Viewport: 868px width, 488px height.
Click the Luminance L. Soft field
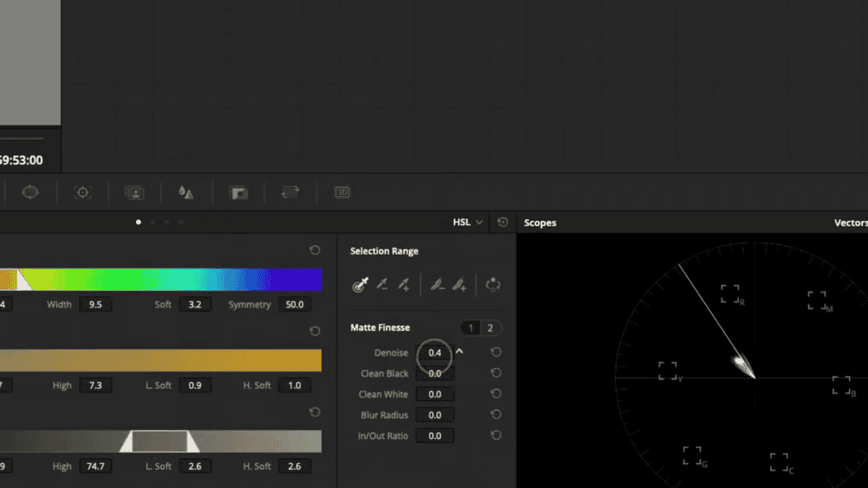[195, 466]
